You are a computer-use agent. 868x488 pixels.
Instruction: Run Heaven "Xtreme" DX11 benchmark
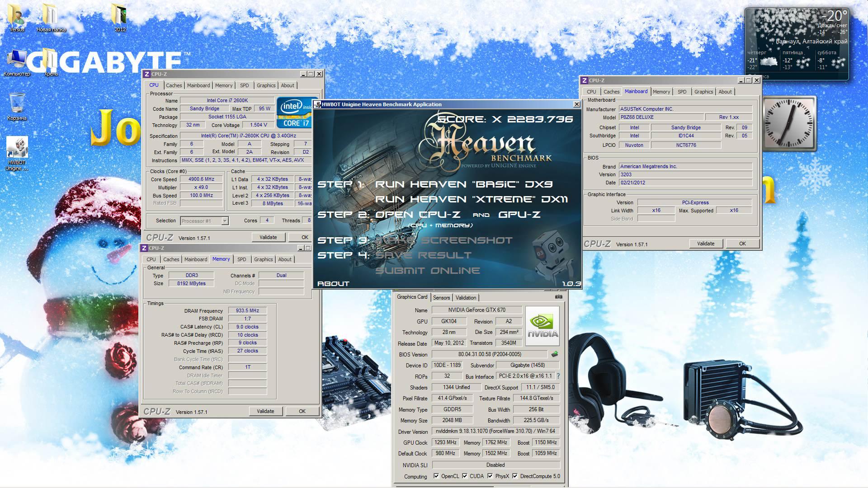pyautogui.click(x=472, y=199)
